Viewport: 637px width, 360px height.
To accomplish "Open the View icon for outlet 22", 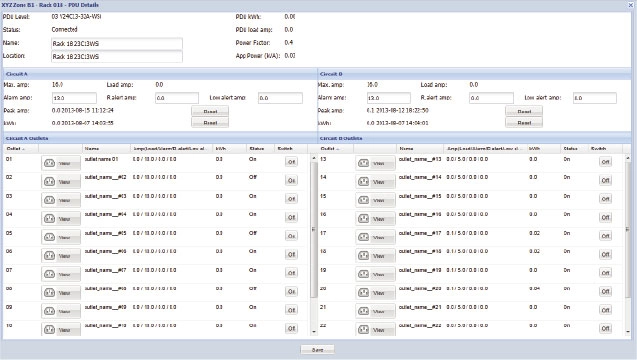I will pos(375,330).
